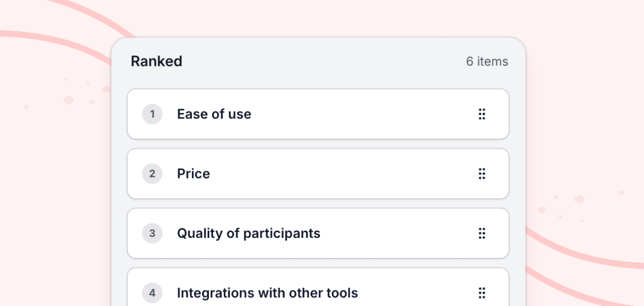Click the 6 items counter

pyautogui.click(x=487, y=61)
